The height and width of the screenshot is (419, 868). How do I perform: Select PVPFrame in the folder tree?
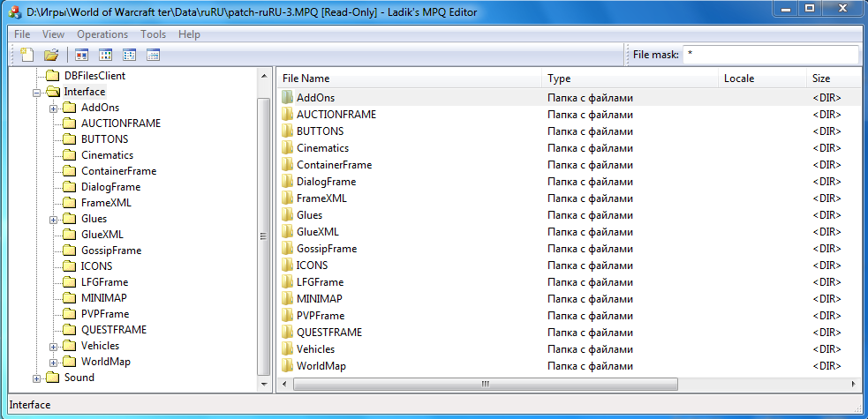pyautogui.click(x=105, y=314)
